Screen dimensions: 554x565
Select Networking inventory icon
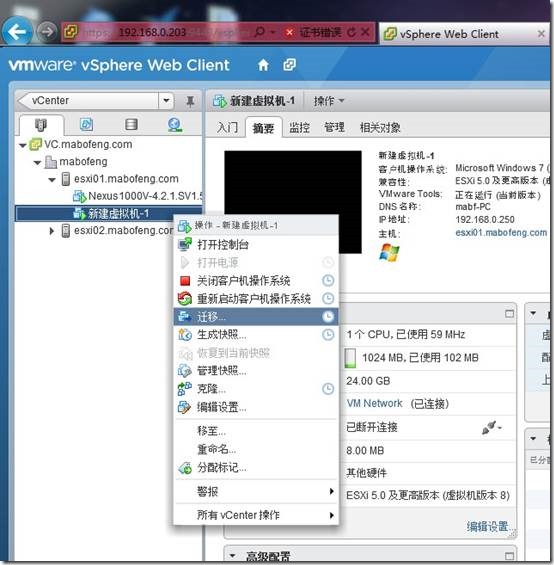[x=175, y=124]
